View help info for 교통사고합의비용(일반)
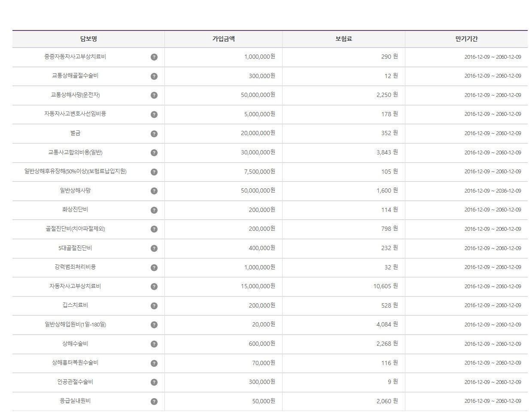 pyautogui.click(x=154, y=153)
